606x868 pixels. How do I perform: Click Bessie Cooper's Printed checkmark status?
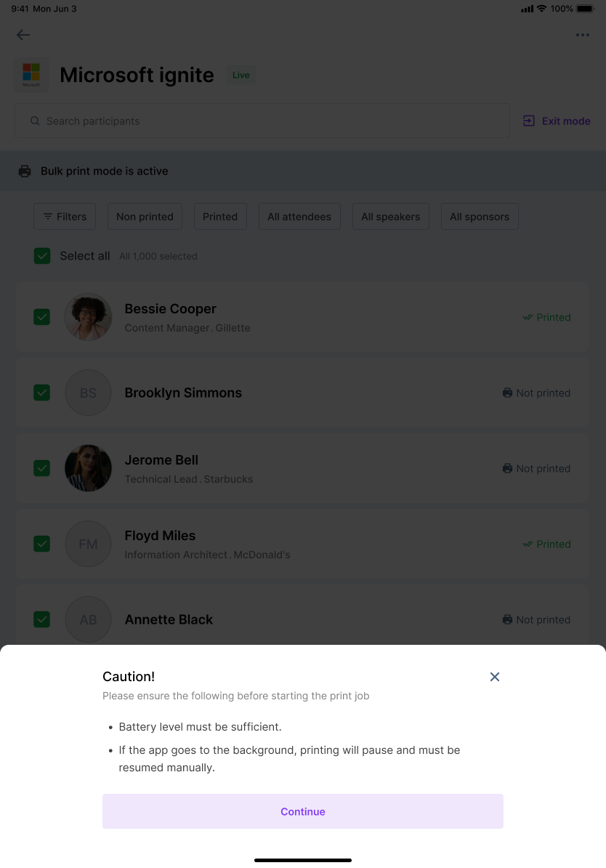pos(546,317)
